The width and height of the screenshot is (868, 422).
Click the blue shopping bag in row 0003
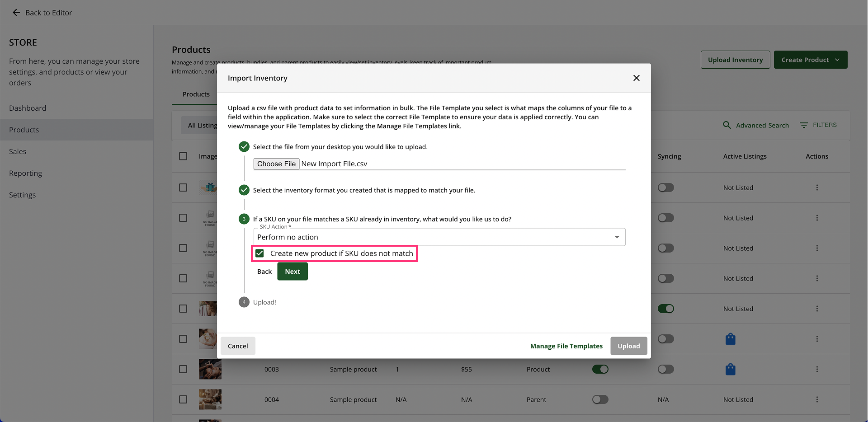pos(731,369)
